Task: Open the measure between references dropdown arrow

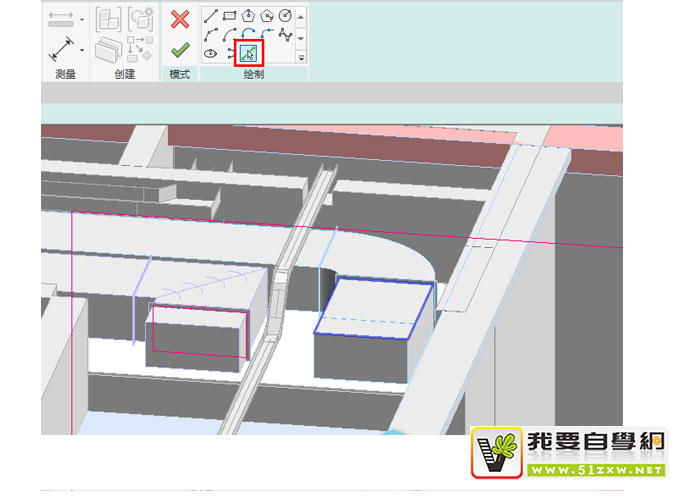Action: pyautogui.click(x=82, y=49)
